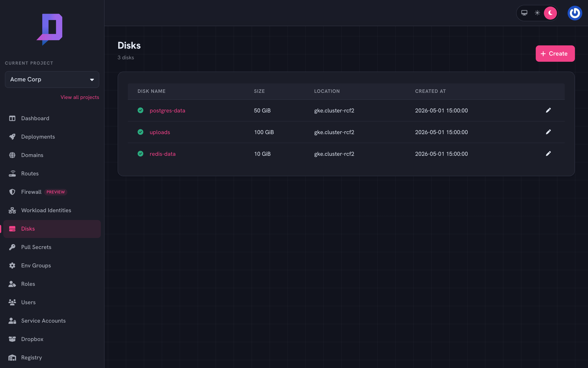Click the Disks drive icon
The height and width of the screenshot is (368, 588).
pos(12,229)
